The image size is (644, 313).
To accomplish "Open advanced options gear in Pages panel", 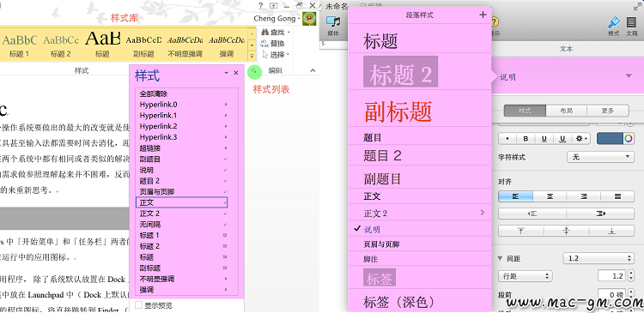I will (581, 139).
